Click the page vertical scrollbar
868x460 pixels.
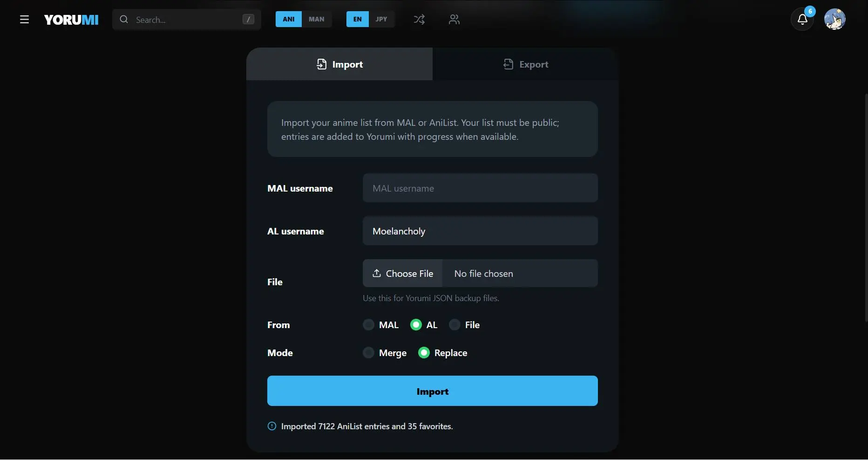tap(866, 207)
